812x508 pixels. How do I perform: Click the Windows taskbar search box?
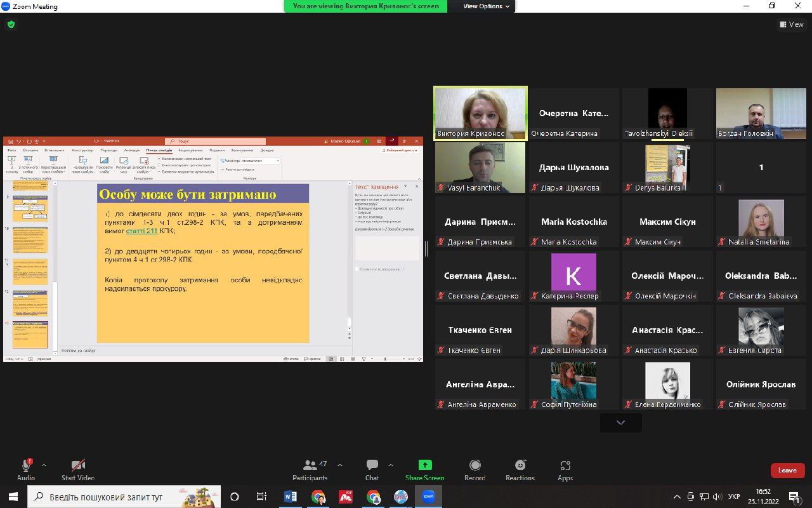tap(124, 497)
